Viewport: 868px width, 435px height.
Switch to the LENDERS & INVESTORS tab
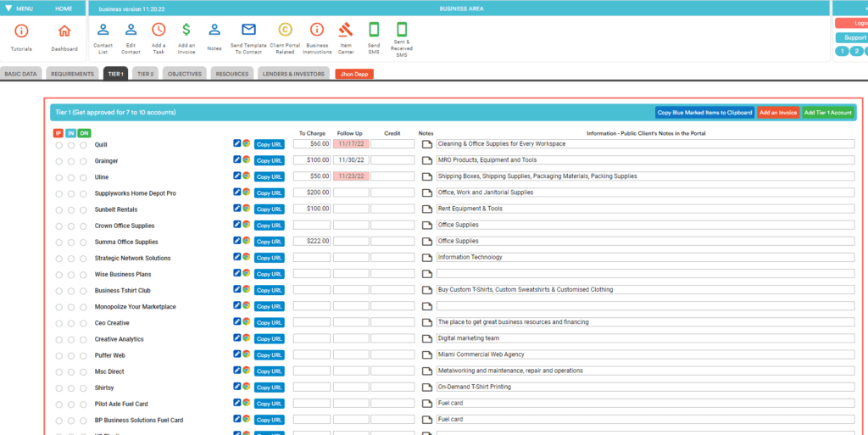point(293,74)
